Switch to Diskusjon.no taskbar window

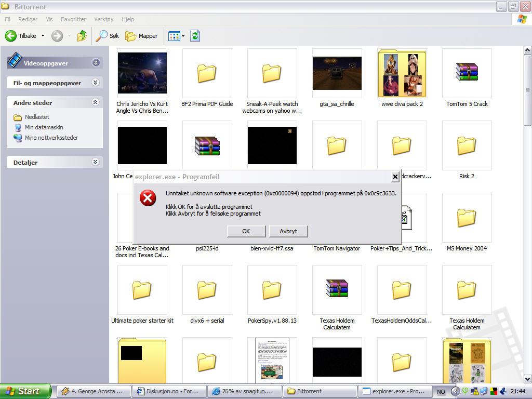(169, 391)
